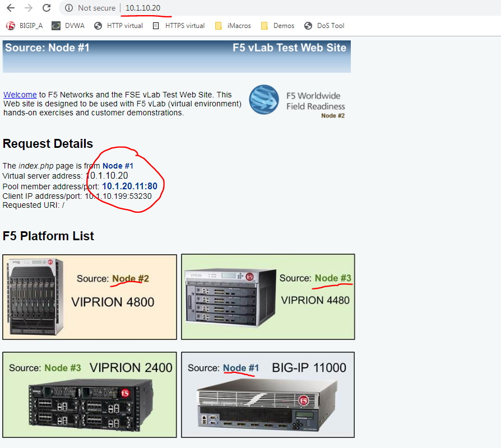Click the F5 Worldwide Field Readiness globe logo
501x448 pixels.
click(263, 99)
